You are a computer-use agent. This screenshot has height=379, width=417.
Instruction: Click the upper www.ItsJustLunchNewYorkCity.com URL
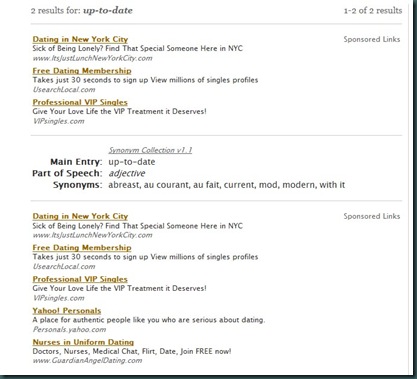pos(92,58)
